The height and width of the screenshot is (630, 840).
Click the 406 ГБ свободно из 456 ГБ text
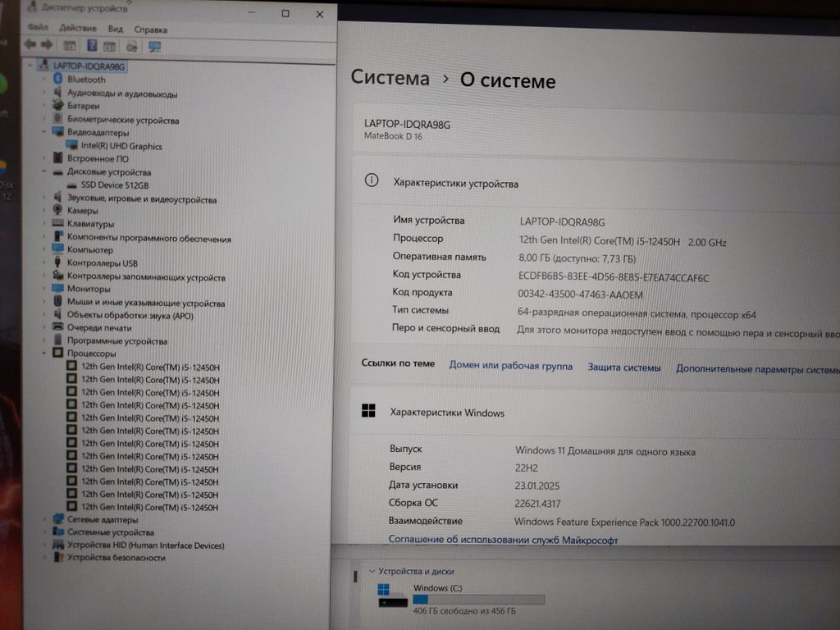[464, 611]
